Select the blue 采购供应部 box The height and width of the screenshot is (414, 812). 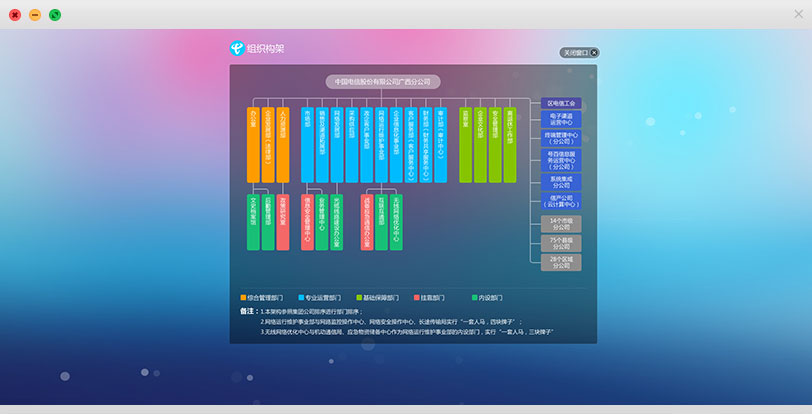pos(352,145)
